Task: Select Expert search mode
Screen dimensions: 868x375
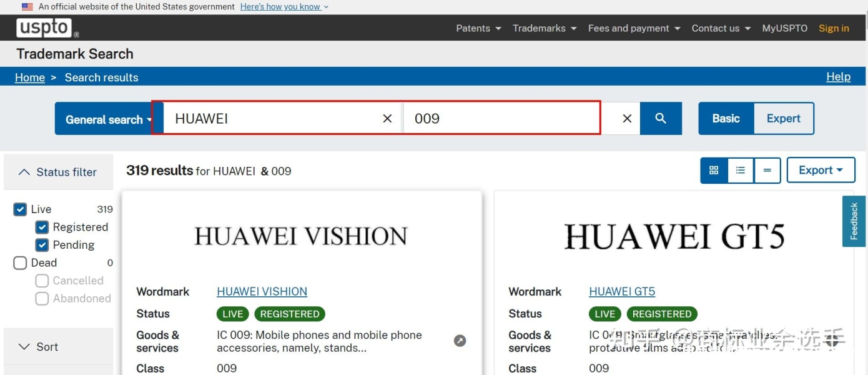Action: tap(784, 118)
